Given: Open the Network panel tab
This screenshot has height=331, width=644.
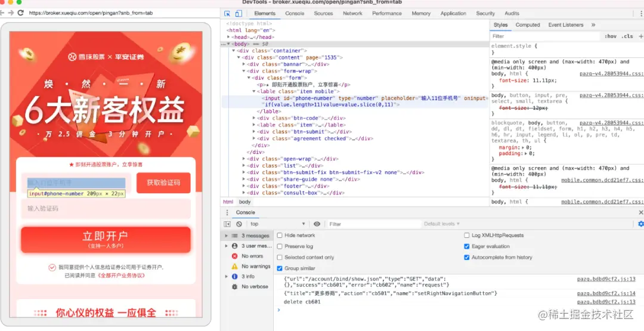Looking at the screenshot, I should point(352,14).
